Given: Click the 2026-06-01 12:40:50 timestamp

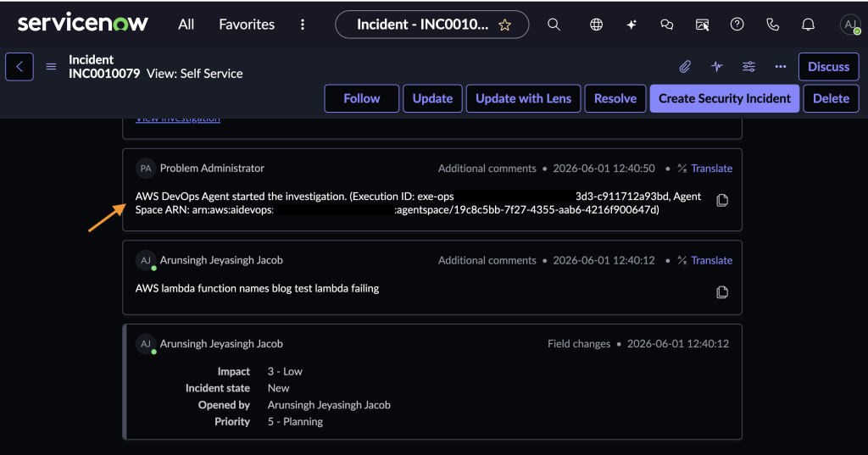Looking at the screenshot, I should tap(604, 169).
